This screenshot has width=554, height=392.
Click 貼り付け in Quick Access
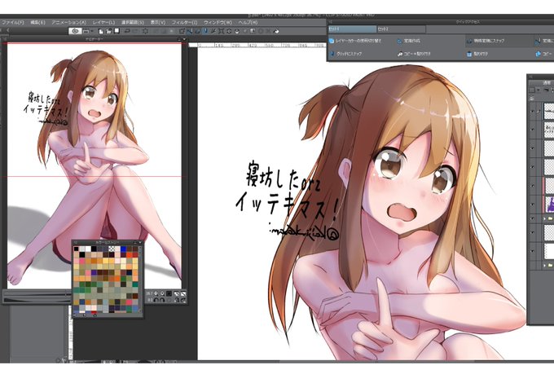pos(477,54)
